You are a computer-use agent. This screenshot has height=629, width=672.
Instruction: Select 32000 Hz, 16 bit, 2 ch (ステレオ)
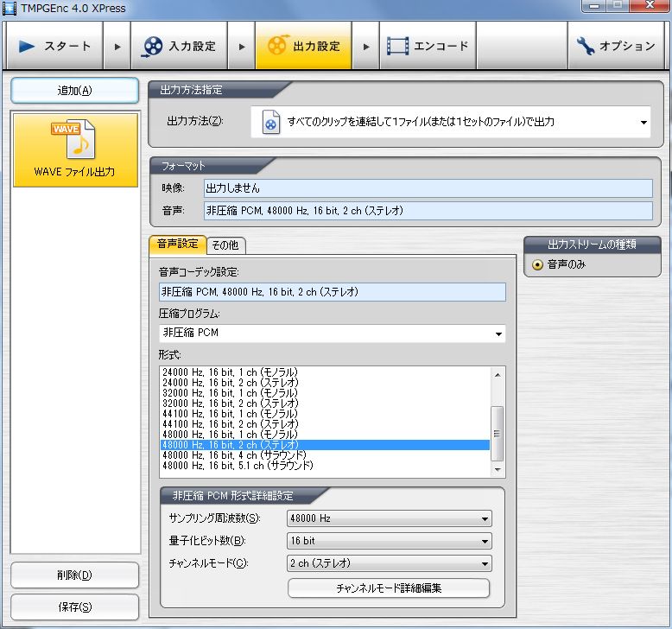click(325, 403)
